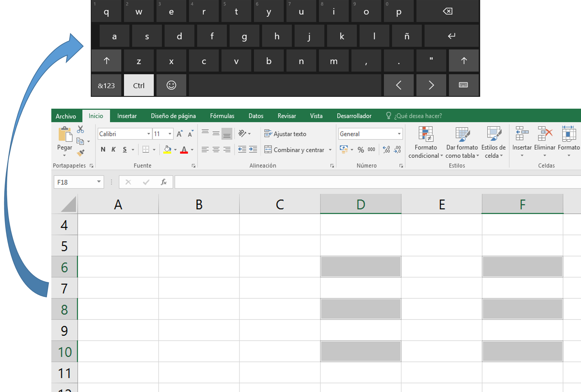Open Archivo tab
The image size is (581, 392).
click(x=66, y=116)
